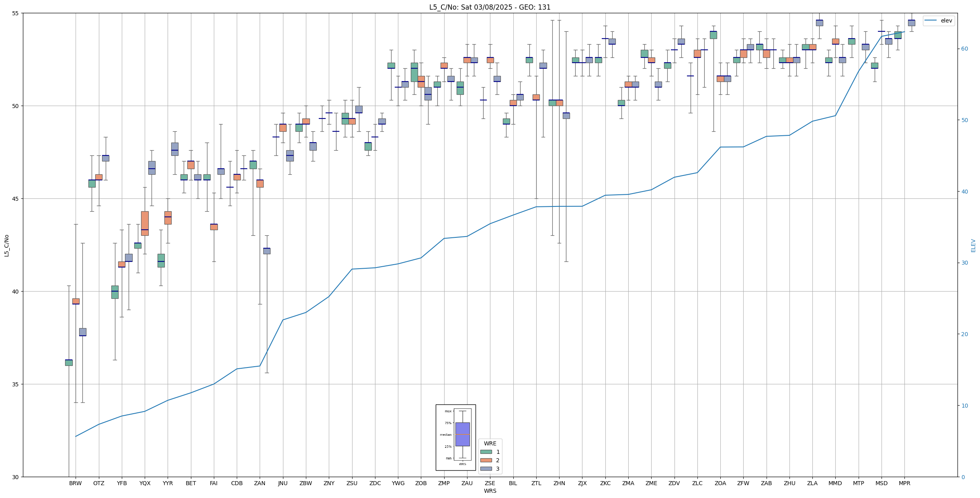Click the L5_C/No y-axis label

point(6,245)
